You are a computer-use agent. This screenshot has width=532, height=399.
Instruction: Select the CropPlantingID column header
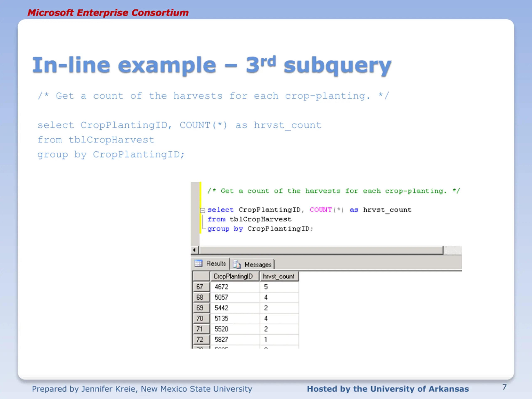click(x=235, y=276)
